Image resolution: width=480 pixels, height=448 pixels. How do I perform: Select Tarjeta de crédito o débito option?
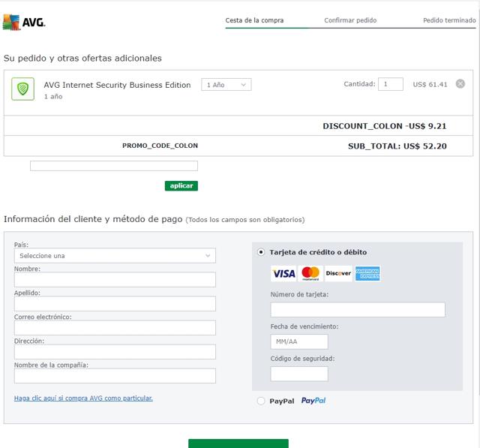(261, 252)
